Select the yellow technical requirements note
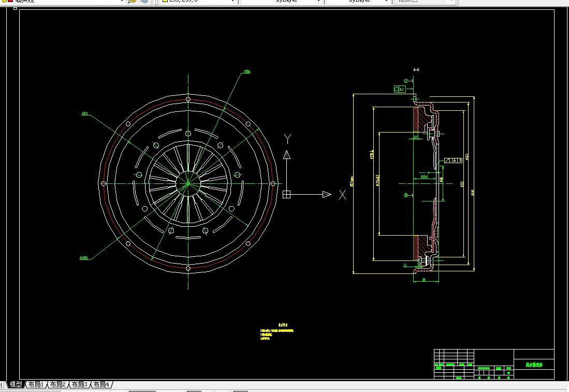569x392 pixels. [277, 332]
